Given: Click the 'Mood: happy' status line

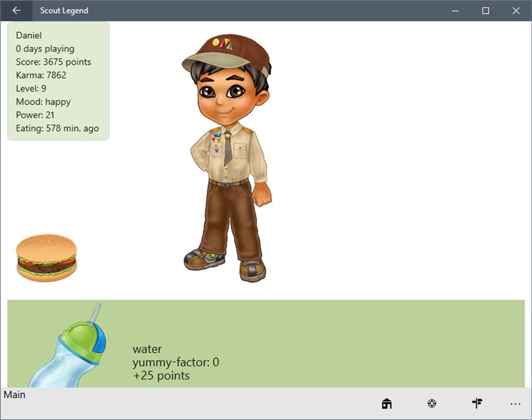Looking at the screenshot, I should [x=43, y=102].
